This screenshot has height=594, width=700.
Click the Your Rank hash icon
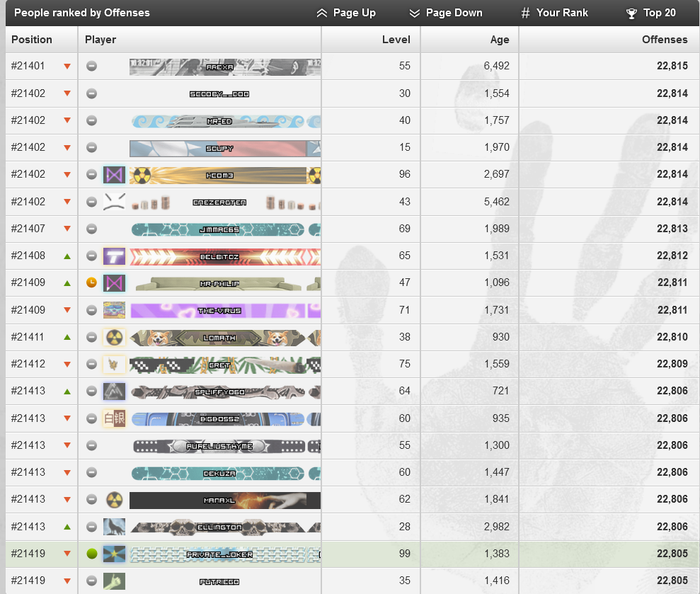point(525,13)
